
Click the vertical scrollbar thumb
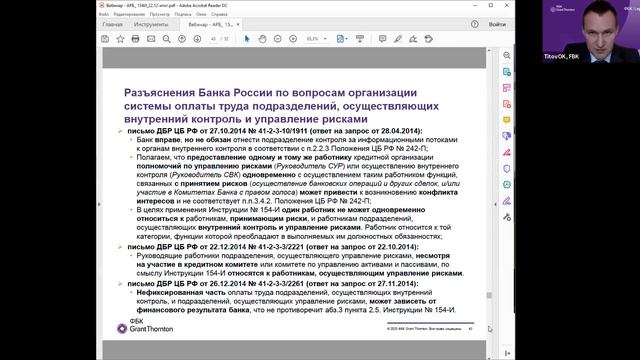coord(489,295)
